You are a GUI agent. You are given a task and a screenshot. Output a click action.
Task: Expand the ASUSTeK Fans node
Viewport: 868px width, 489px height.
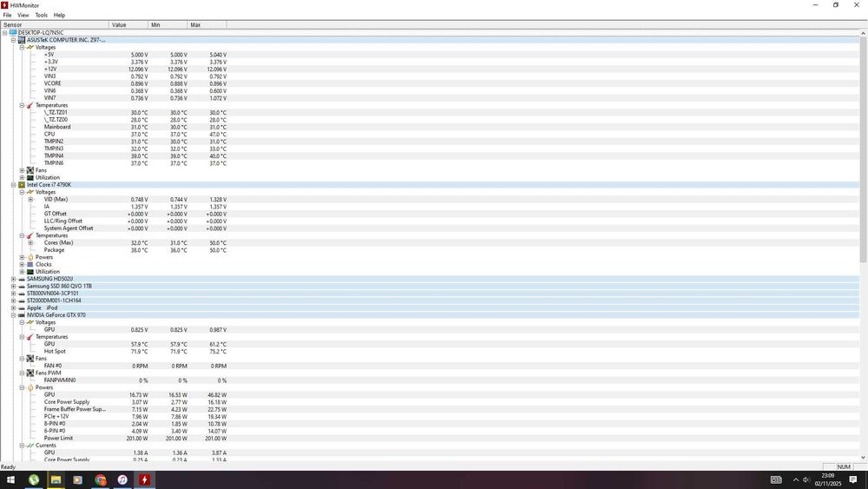(x=23, y=170)
